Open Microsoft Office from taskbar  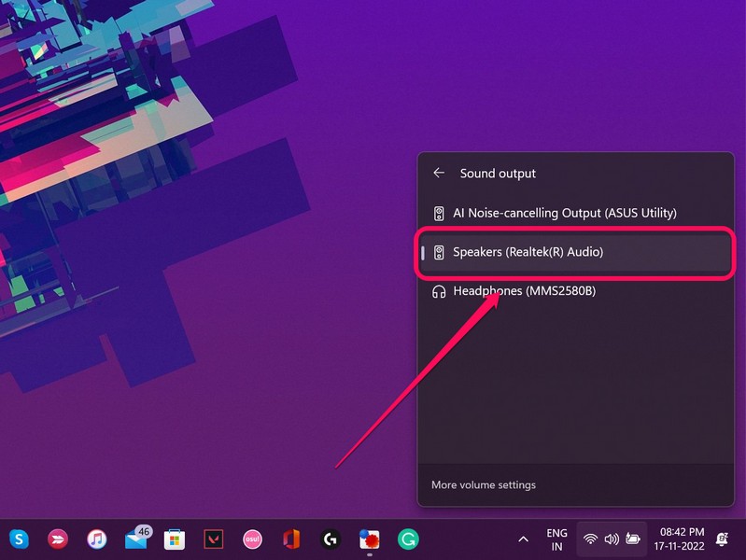[291, 539]
